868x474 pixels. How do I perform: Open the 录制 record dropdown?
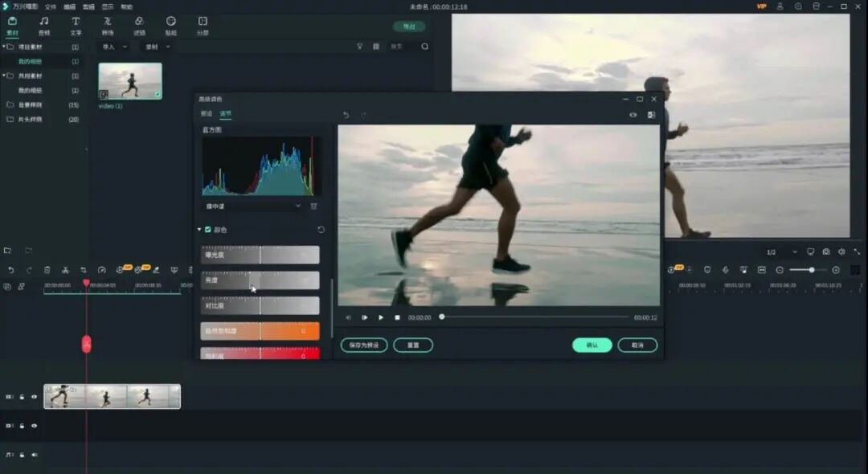[x=158, y=47]
